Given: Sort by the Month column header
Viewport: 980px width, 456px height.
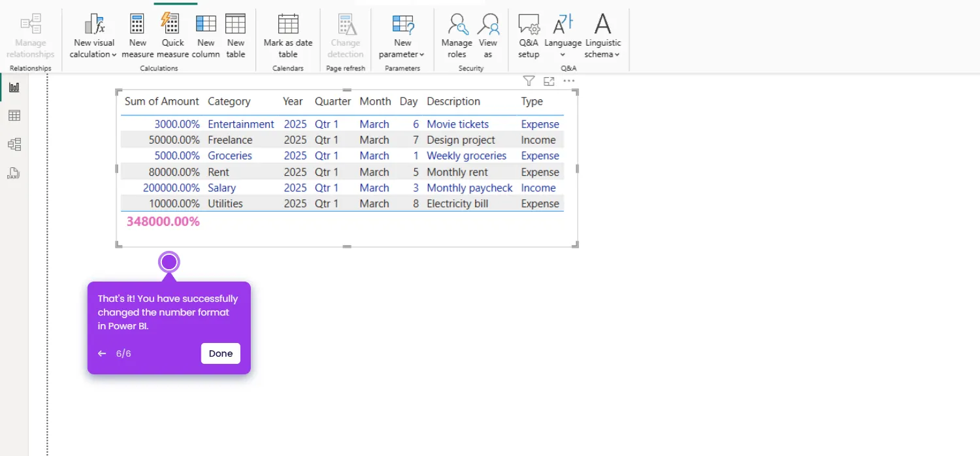Looking at the screenshot, I should point(375,101).
